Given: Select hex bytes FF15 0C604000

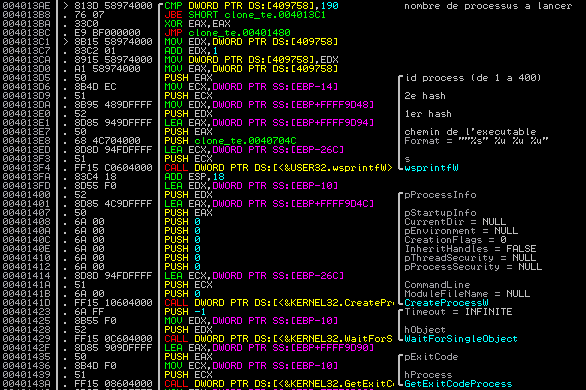Looking at the screenshot, I should tap(113, 339).
